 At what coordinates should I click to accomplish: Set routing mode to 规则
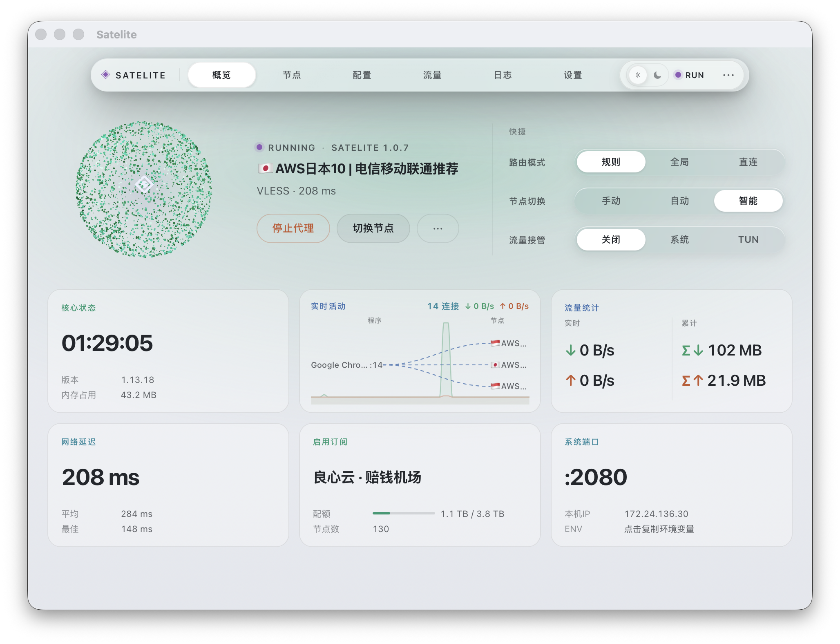pos(611,162)
